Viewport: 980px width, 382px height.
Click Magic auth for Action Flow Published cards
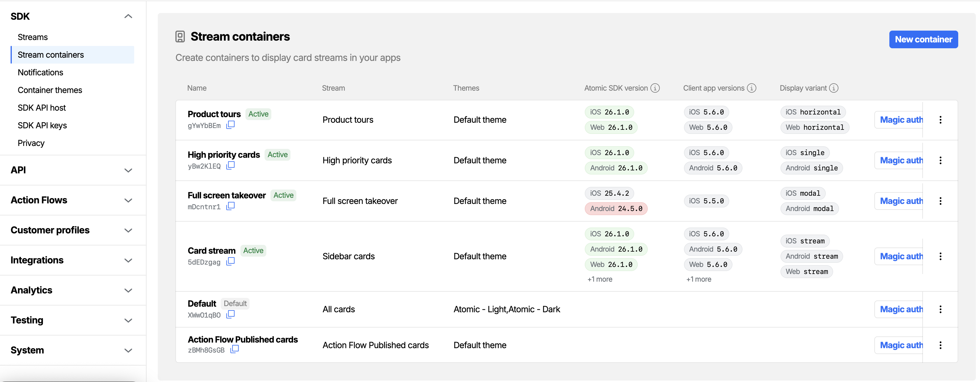[898, 345]
